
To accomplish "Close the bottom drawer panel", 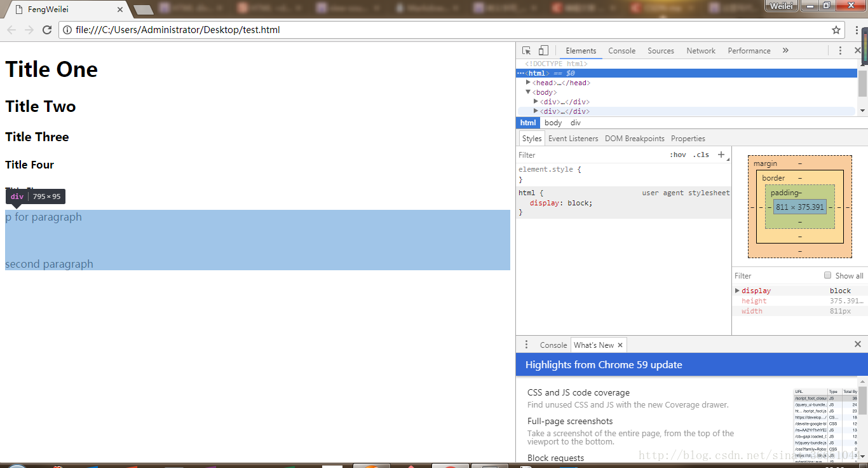I will click(x=858, y=344).
